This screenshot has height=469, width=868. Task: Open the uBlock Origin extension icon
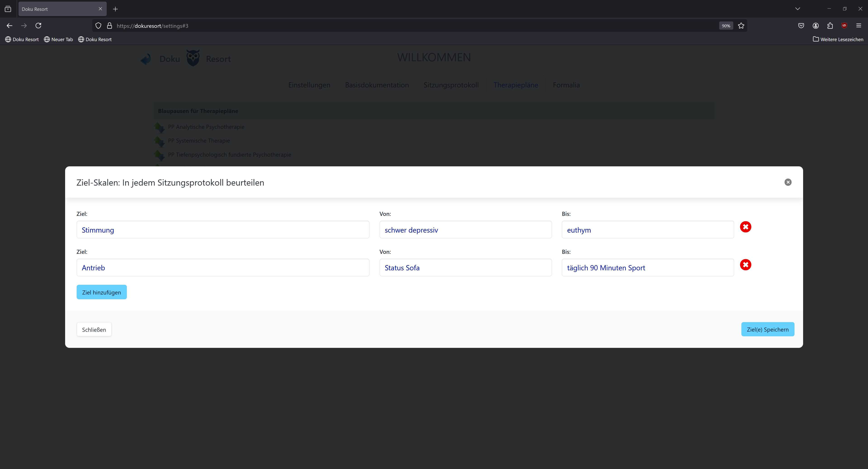pyautogui.click(x=844, y=26)
